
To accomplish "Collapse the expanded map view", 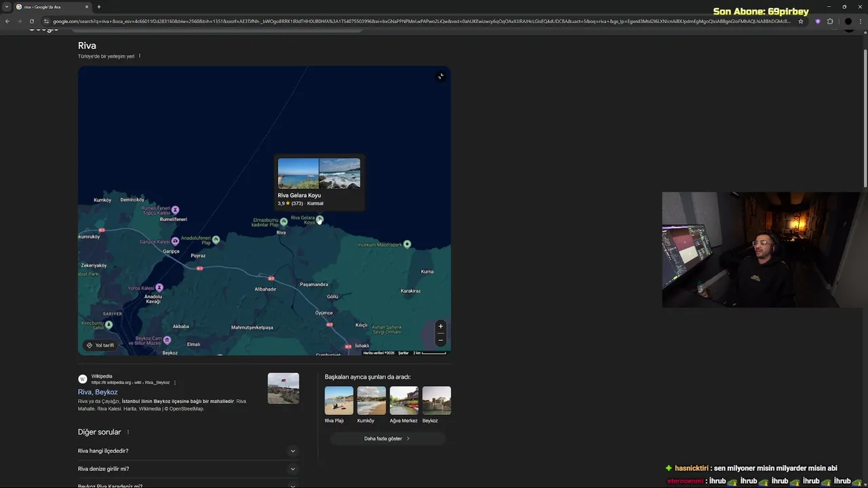I will pyautogui.click(x=441, y=77).
